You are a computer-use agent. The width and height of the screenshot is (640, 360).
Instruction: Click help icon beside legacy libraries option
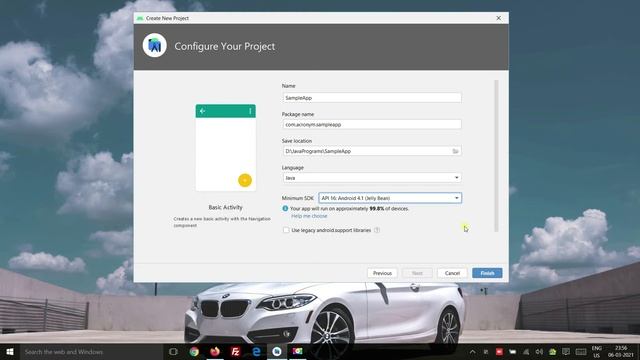point(377,230)
